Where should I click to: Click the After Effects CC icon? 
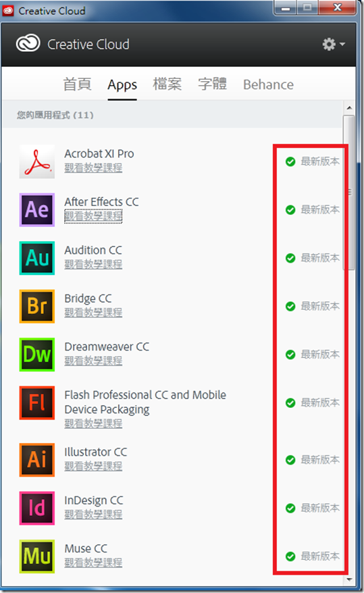(x=37, y=210)
